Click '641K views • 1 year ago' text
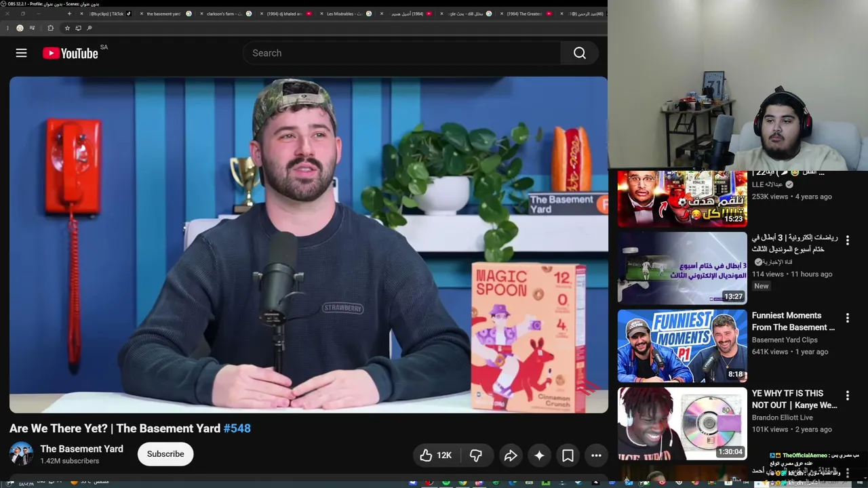The height and width of the screenshot is (488, 868). [789, 352]
